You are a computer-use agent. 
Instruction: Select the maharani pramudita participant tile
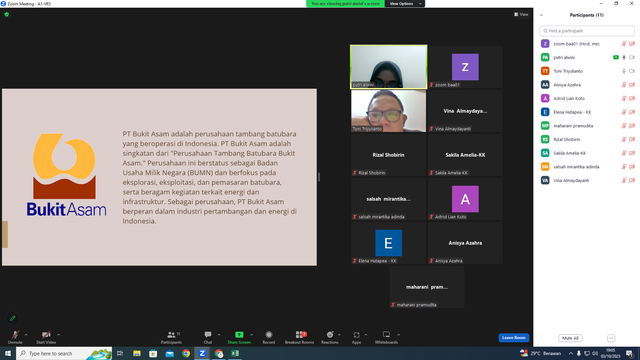tap(427, 287)
